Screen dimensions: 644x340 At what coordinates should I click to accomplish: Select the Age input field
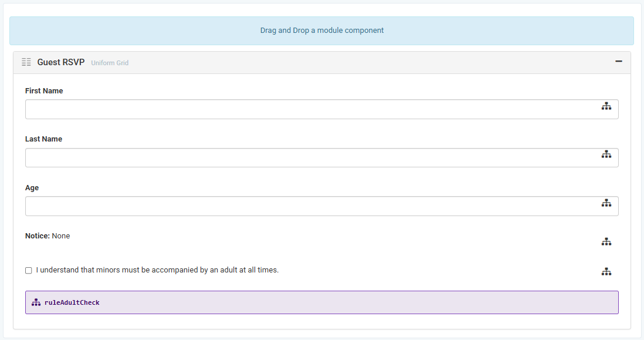click(311, 206)
